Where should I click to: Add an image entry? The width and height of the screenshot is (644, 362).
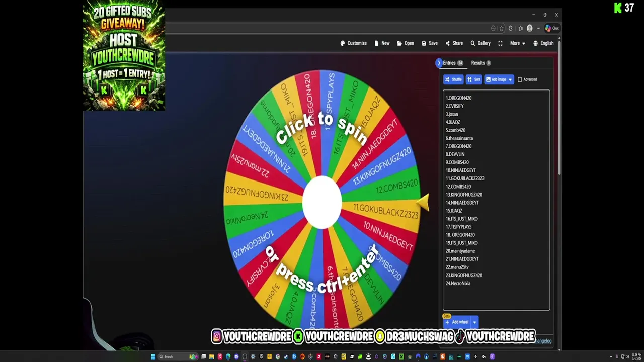[x=496, y=79]
